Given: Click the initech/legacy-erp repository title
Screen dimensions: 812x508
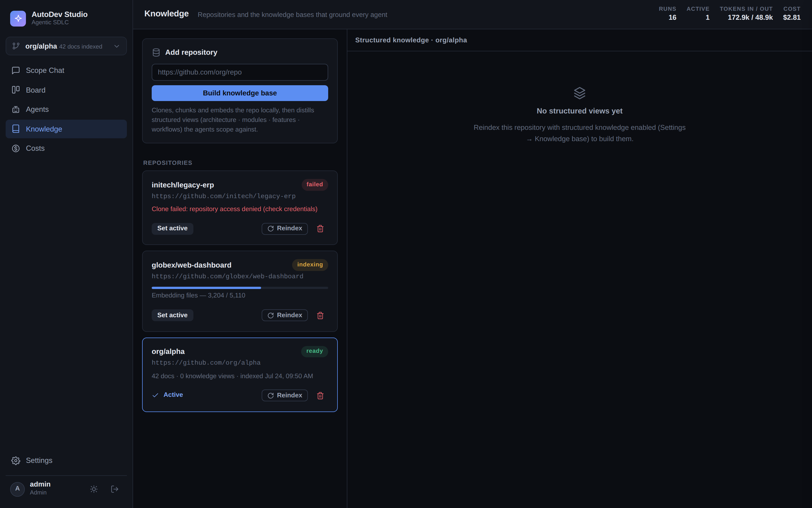Looking at the screenshot, I should point(182,185).
